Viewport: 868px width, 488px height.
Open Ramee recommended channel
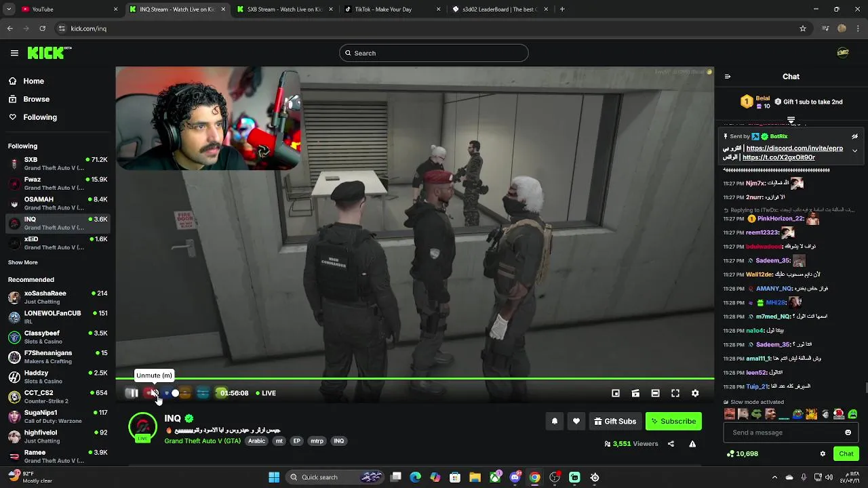click(x=58, y=456)
